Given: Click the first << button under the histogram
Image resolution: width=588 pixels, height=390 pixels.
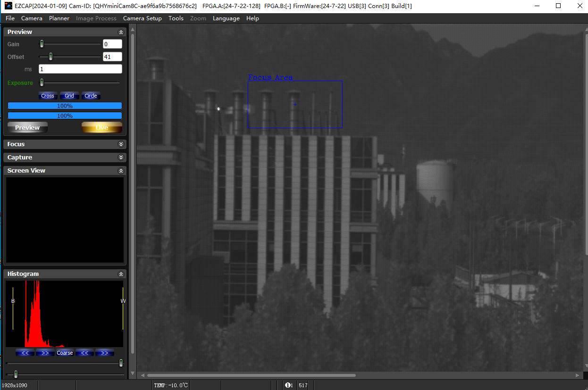Looking at the screenshot, I should 25,353.
